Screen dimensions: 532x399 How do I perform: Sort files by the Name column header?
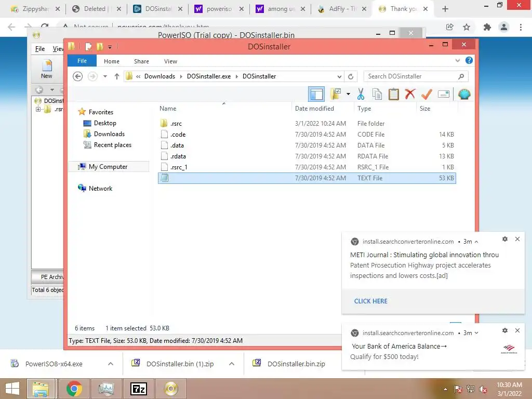point(168,109)
